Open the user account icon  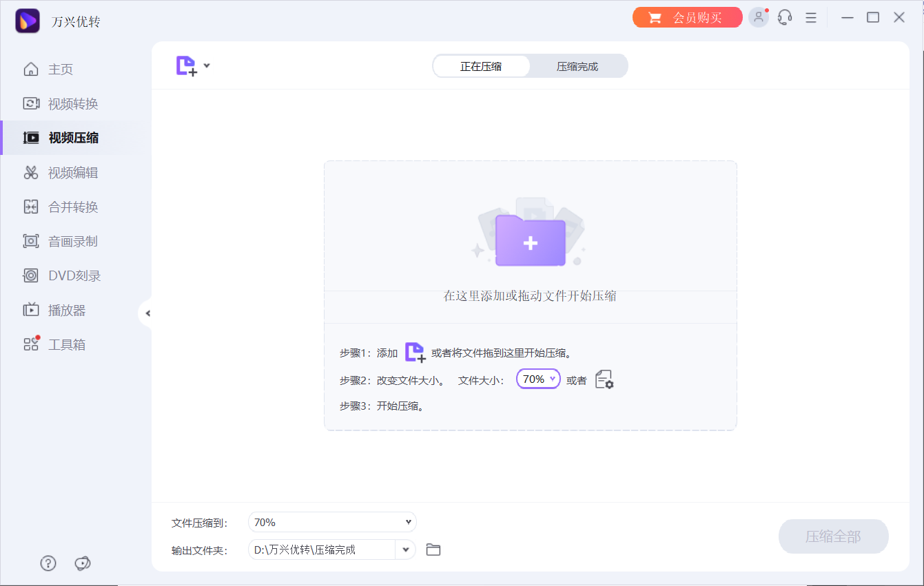759,18
